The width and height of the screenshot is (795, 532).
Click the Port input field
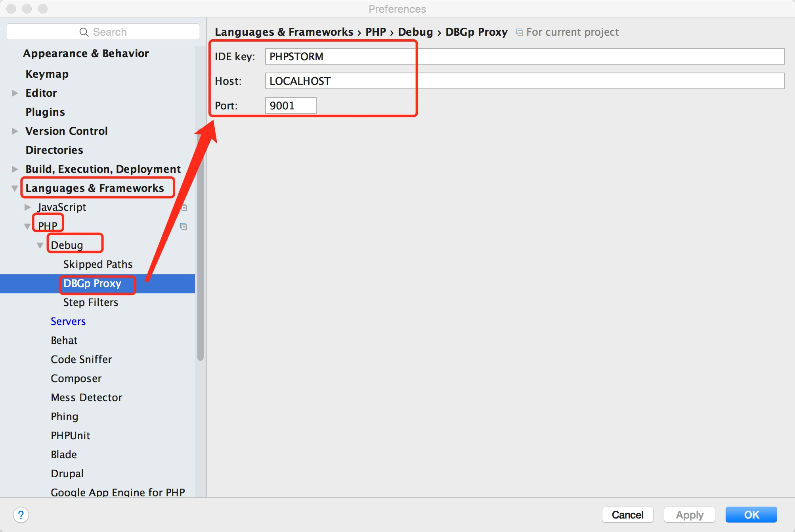(290, 105)
